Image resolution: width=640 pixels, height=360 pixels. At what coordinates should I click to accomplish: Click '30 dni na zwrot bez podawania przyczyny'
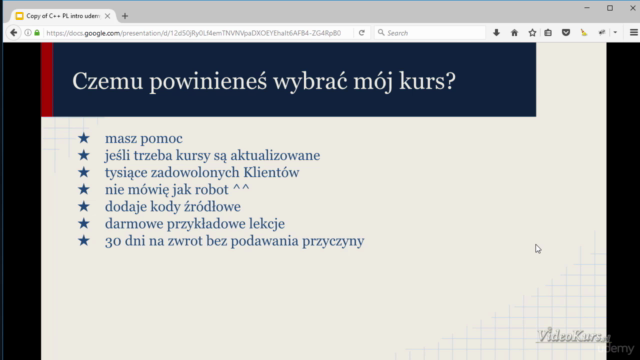[235, 241]
